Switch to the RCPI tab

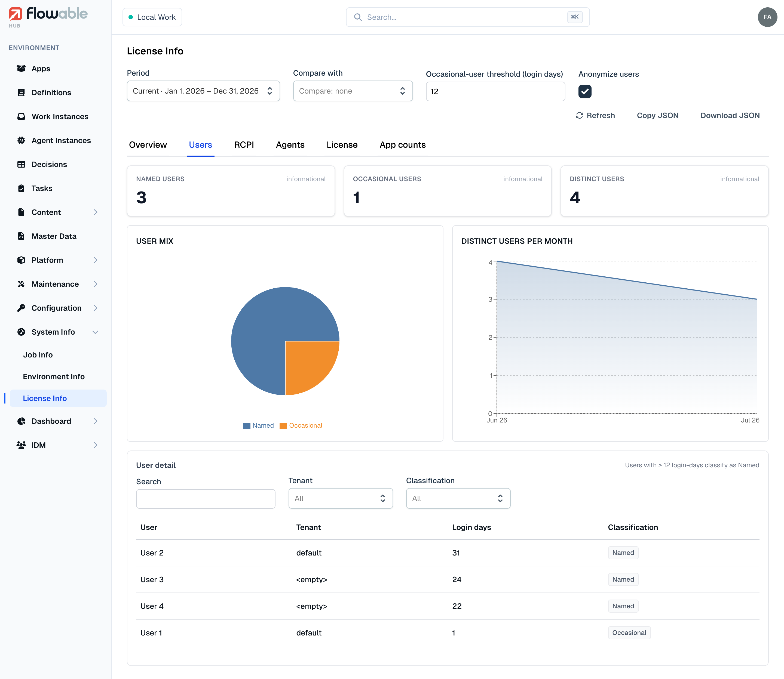coord(244,145)
